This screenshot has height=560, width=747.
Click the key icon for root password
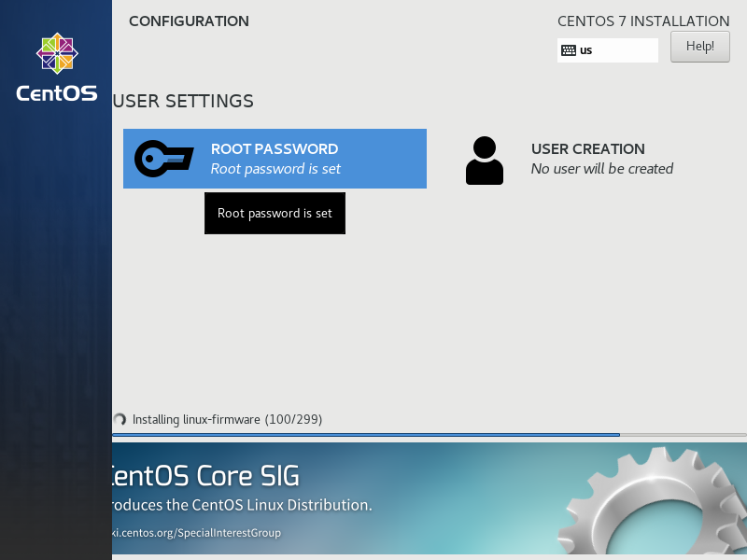(x=164, y=159)
